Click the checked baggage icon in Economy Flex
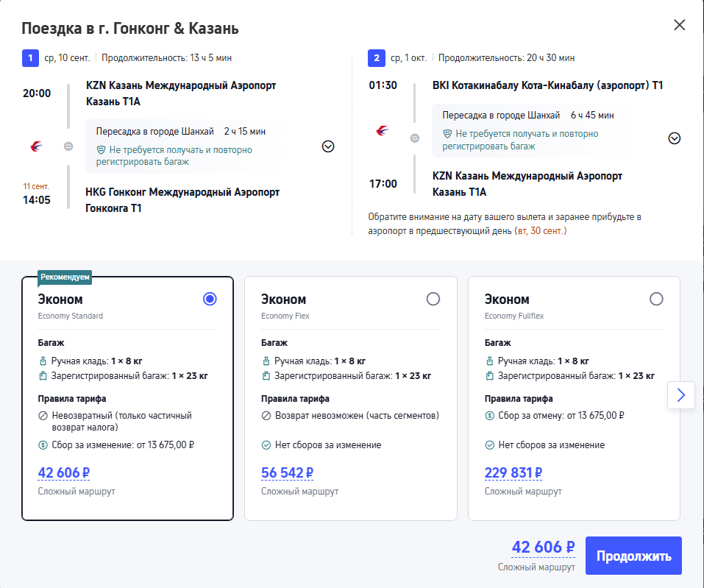This screenshot has height=588, width=704. (x=266, y=376)
